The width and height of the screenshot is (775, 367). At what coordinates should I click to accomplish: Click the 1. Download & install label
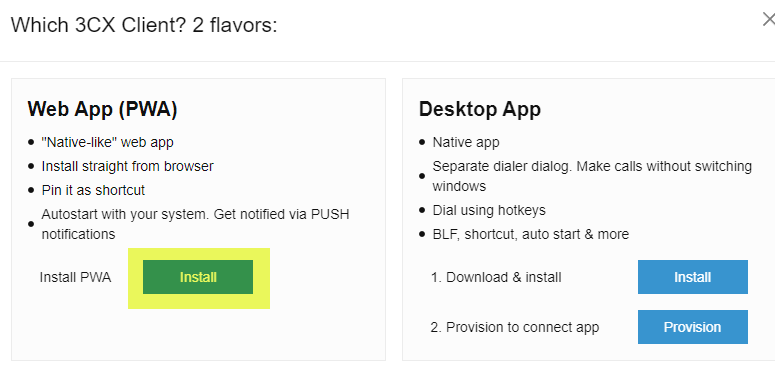[496, 278]
